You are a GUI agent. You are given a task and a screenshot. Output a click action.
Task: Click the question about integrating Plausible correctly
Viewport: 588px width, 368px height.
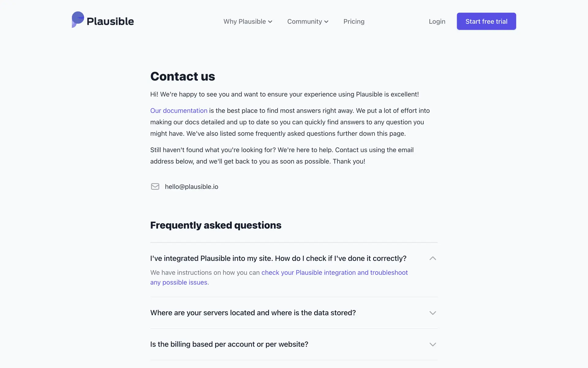278,259
